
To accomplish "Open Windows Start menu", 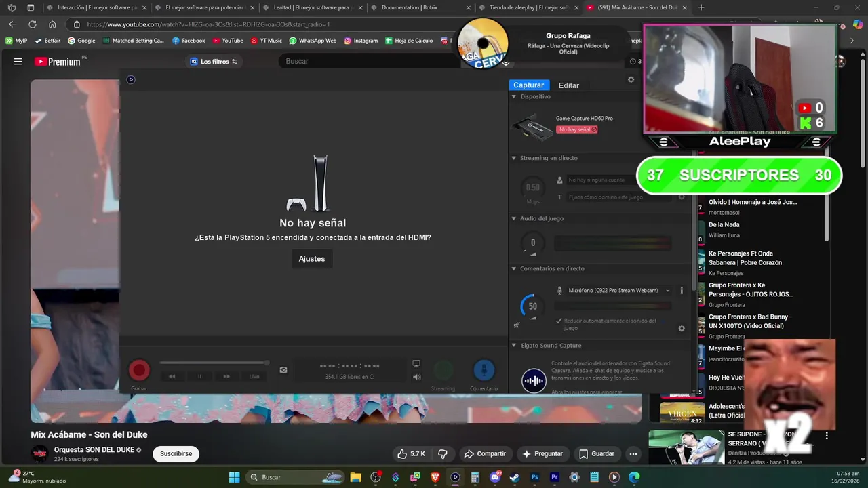I will (x=234, y=477).
